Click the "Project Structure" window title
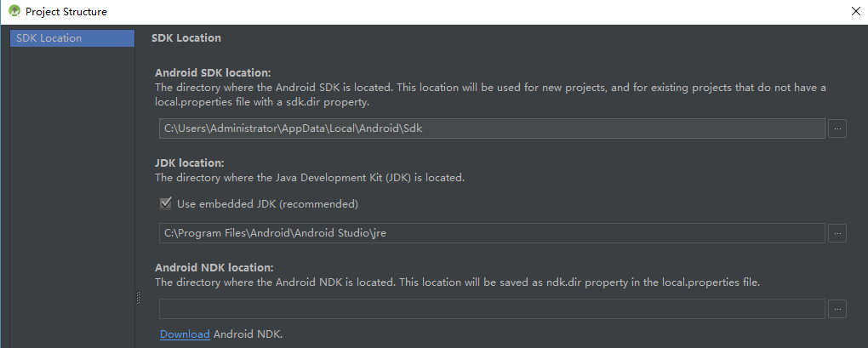 pos(66,12)
